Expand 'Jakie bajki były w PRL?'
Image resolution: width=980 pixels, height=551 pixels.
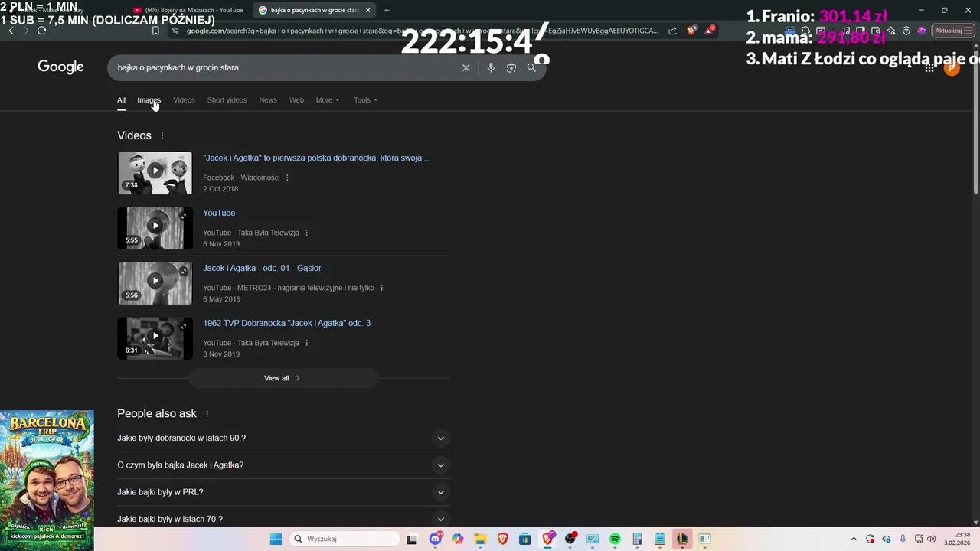click(283, 492)
